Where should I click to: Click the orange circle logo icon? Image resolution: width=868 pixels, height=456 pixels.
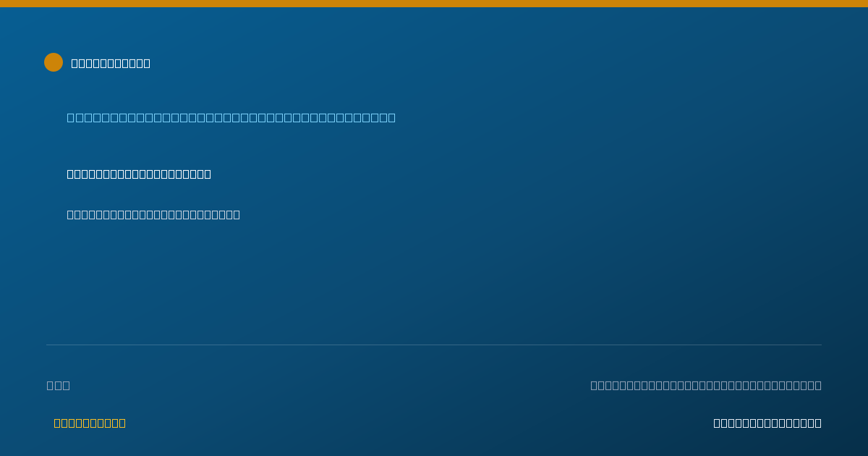click(x=54, y=62)
